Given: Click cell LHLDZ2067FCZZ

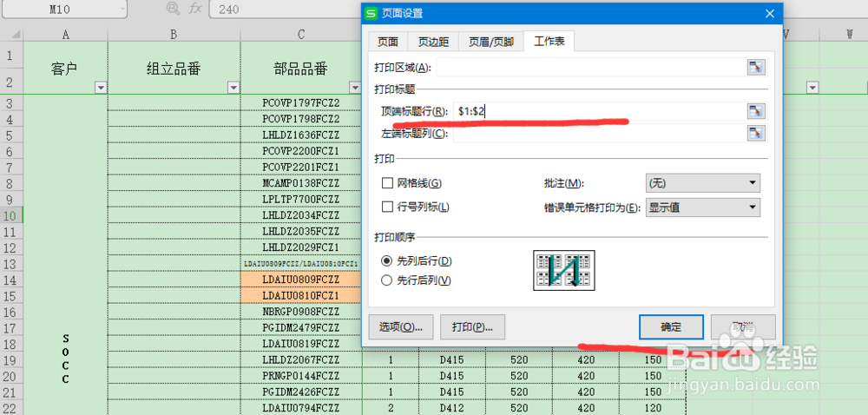Looking at the screenshot, I should pyautogui.click(x=301, y=359).
